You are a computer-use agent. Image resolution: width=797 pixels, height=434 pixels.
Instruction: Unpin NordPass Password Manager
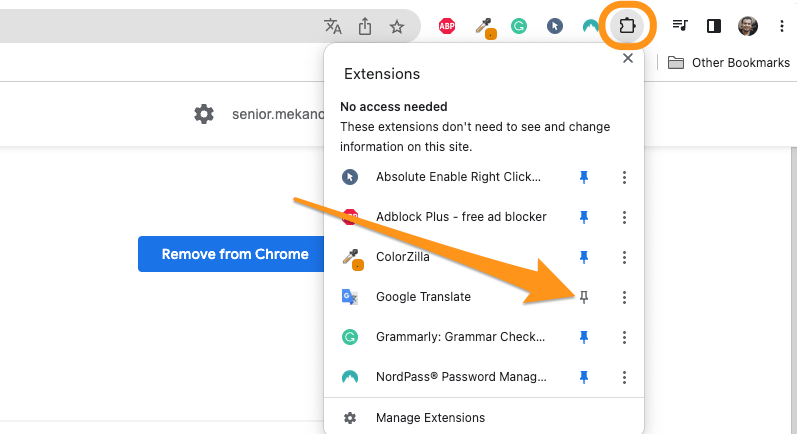point(584,377)
